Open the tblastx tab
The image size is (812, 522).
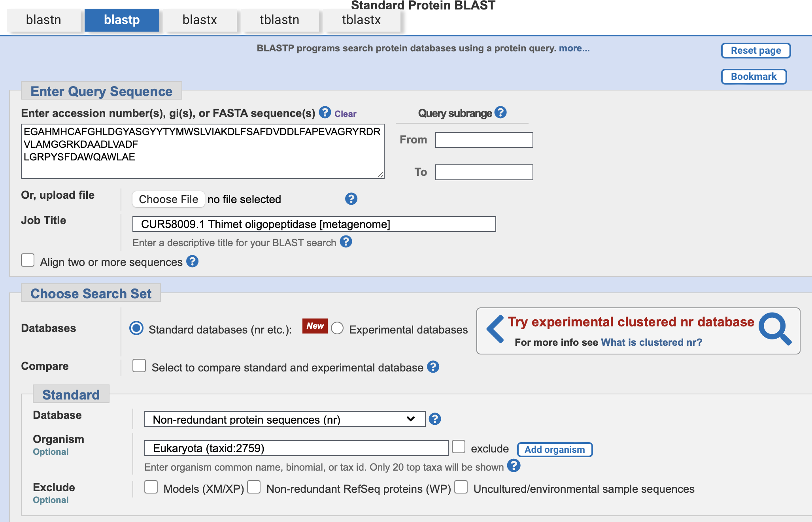[361, 20]
